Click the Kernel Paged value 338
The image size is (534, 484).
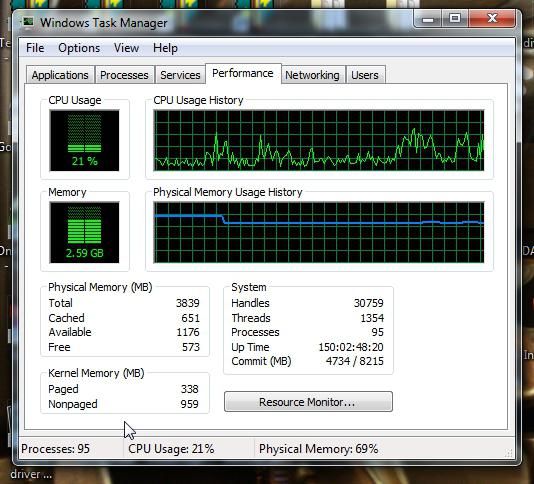(x=190, y=389)
